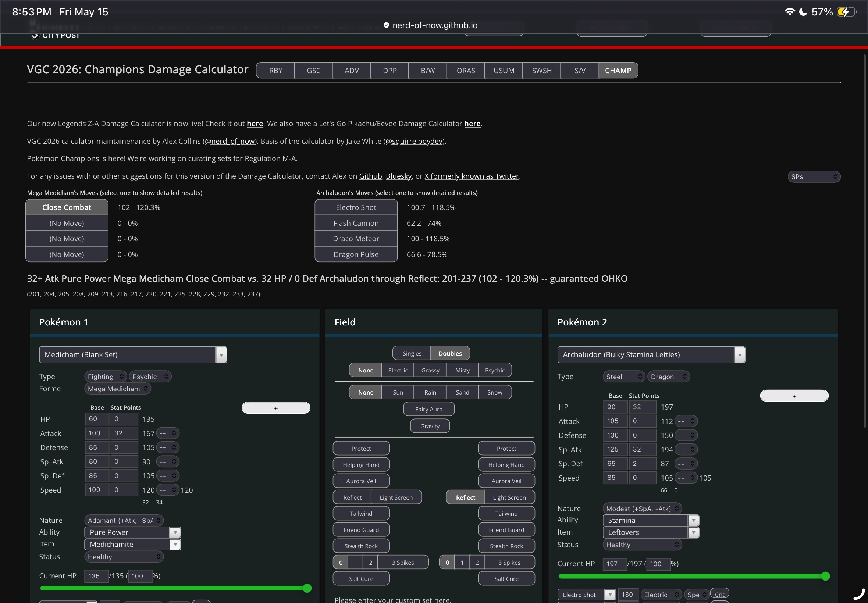Open Medicham's Attack stat boost stepper
Viewport: 868px width, 603px height.
[168, 433]
